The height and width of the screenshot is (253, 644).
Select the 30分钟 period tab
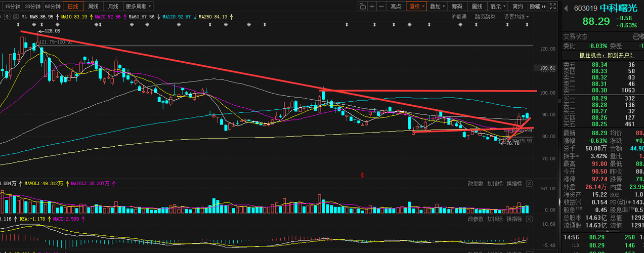tap(32, 7)
